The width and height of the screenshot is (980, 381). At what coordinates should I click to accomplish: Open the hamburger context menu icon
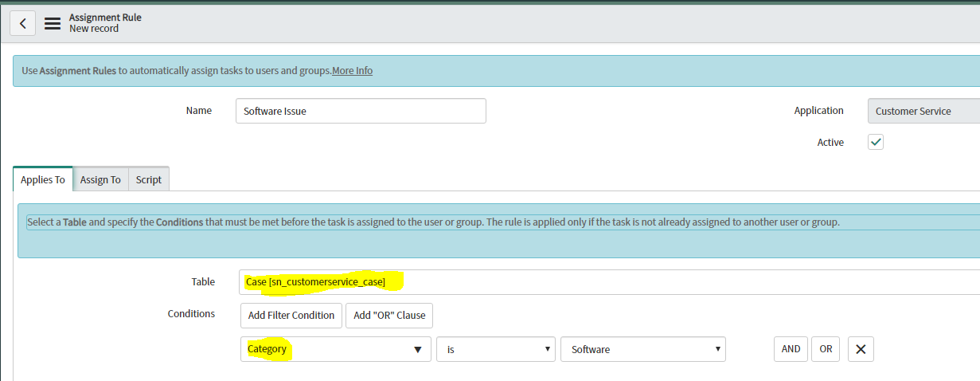tap(53, 23)
